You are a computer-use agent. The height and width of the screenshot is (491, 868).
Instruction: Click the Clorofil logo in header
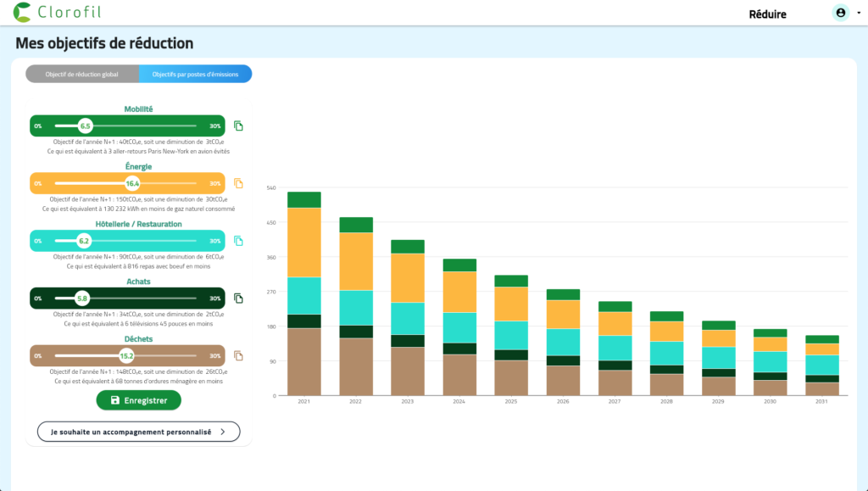click(x=58, y=13)
